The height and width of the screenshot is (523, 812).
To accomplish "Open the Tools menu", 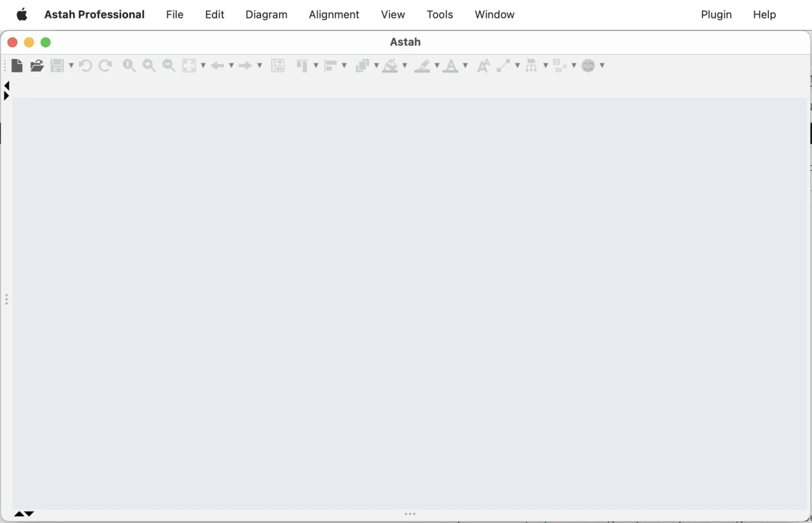I will point(440,15).
